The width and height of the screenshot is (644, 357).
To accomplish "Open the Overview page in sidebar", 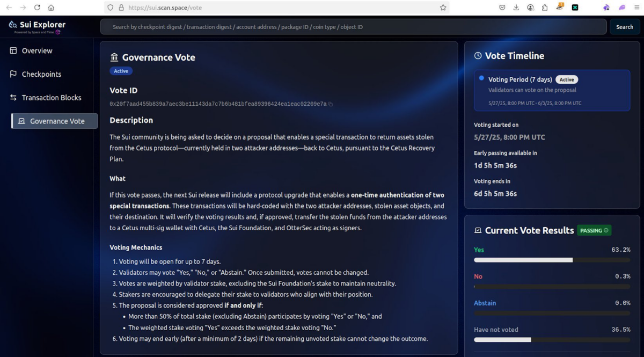I will click(36, 50).
